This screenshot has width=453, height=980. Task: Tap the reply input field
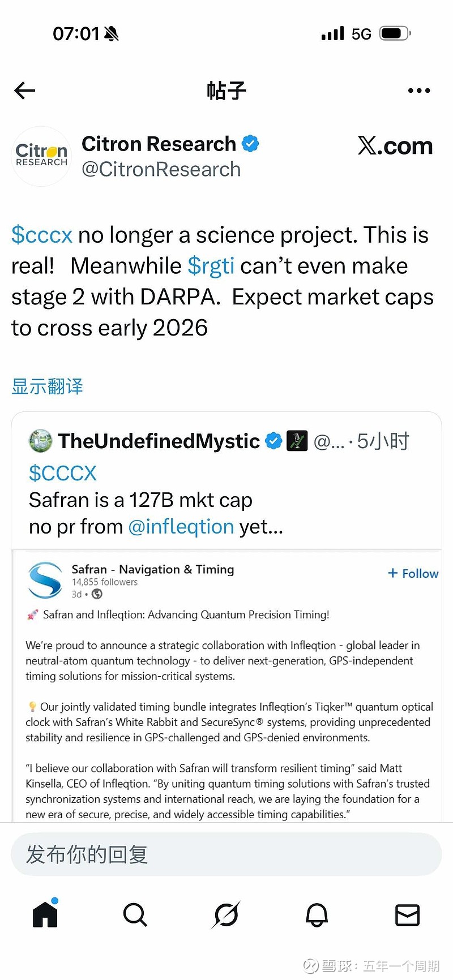pos(226,854)
